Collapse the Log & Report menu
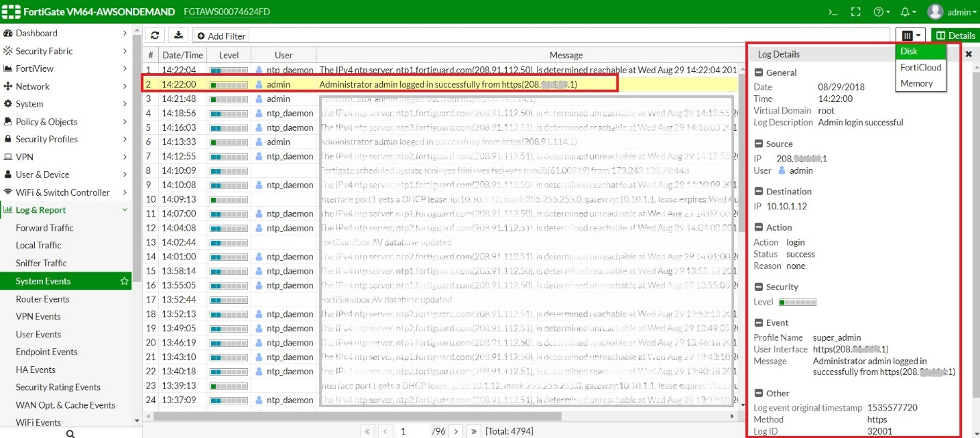The image size is (980, 438). coord(125,210)
